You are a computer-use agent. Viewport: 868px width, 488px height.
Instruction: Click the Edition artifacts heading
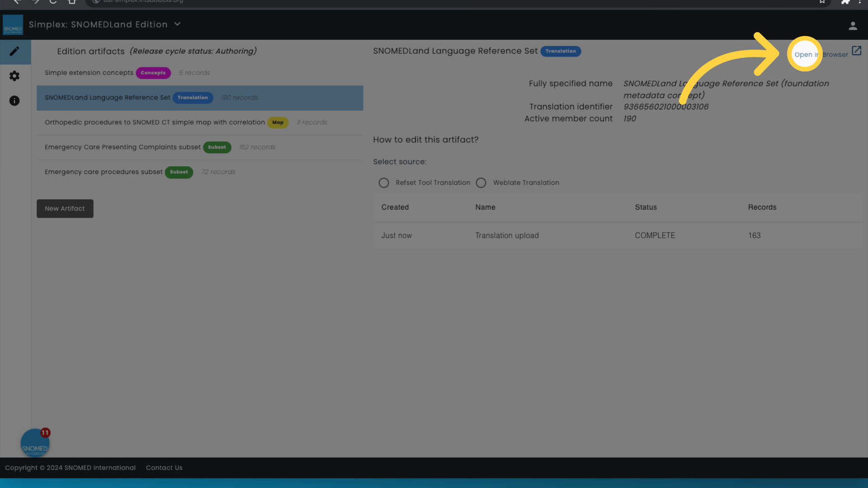91,52
